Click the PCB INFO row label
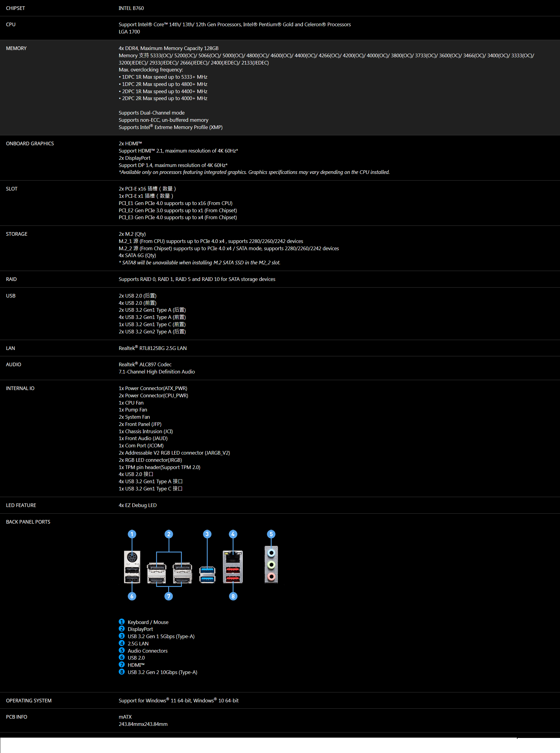Image resolution: width=560 pixels, height=753 pixels. [x=17, y=717]
